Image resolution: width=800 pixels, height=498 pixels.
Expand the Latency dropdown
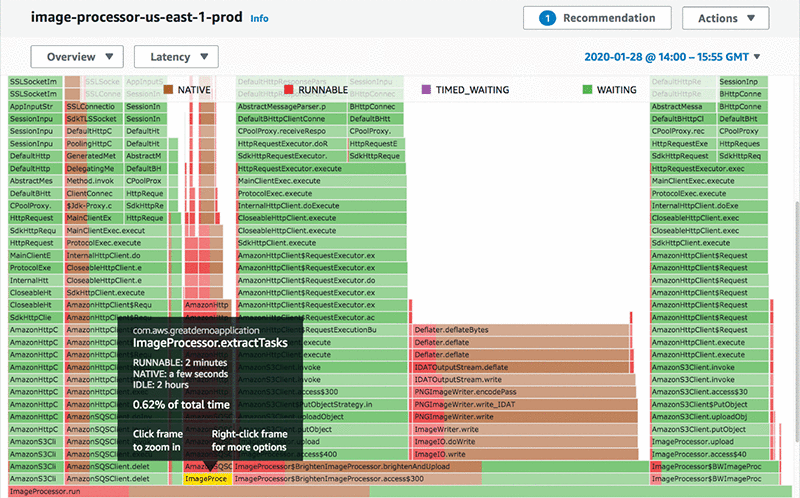click(176, 57)
